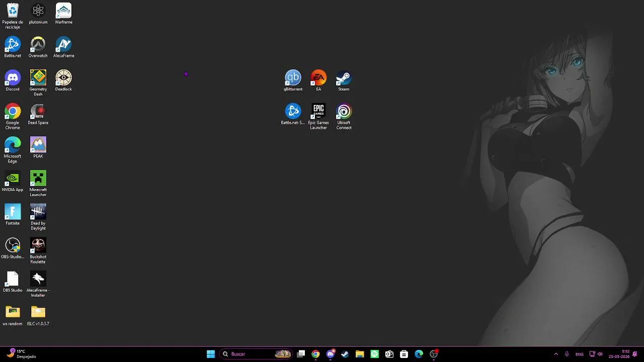Image resolution: width=644 pixels, height=362 pixels.
Task: Select the qBittorrent desktop icon
Action: [x=293, y=81]
